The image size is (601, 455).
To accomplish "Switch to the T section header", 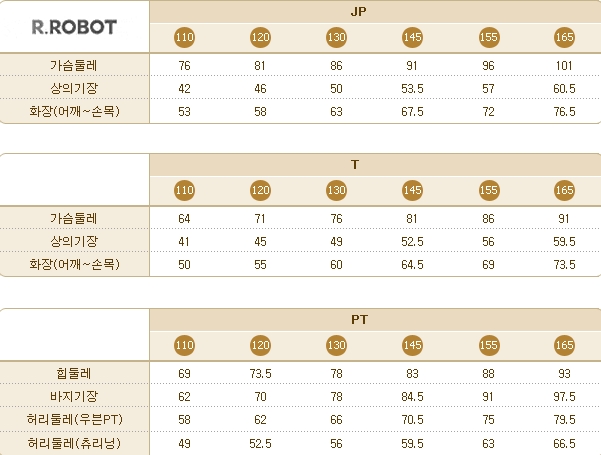I will coord(375,164).
